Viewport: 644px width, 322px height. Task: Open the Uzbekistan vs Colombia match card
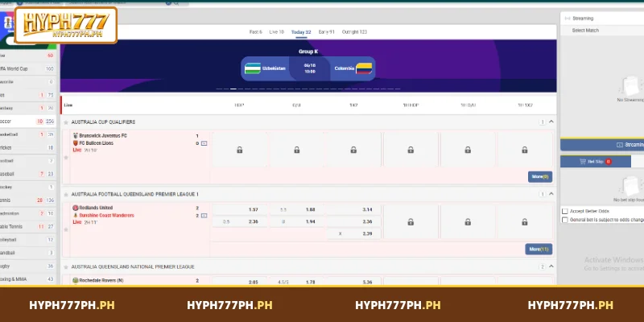[308, 68]
